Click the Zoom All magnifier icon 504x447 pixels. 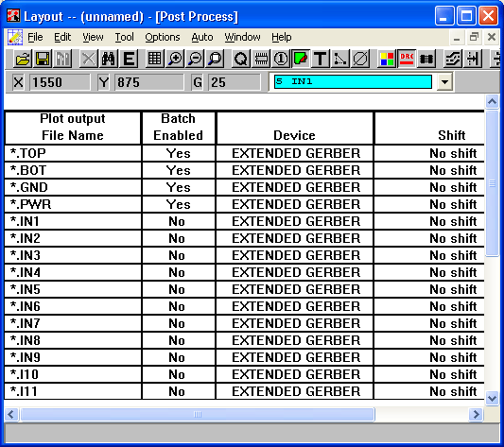[215, 59]
